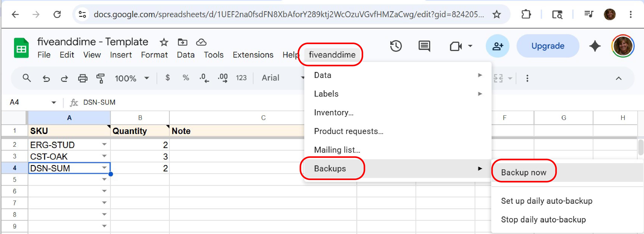Select the paint format tool

(x=101, y=78)
